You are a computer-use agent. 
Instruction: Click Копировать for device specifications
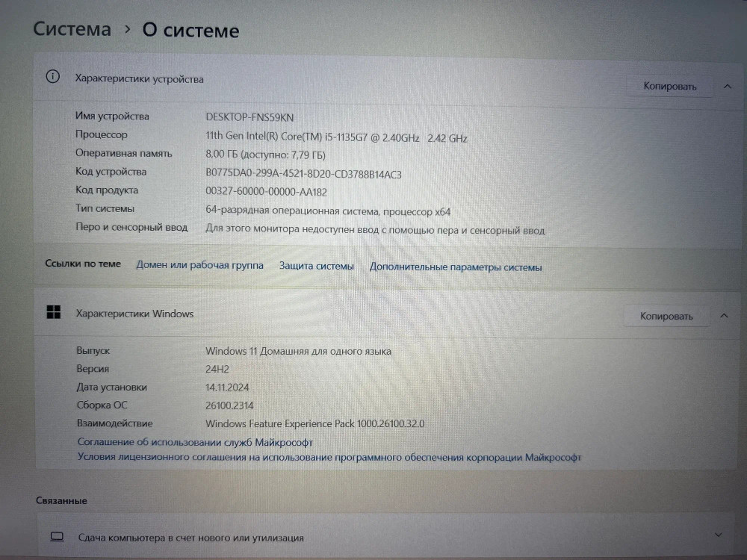pos(669,86)
